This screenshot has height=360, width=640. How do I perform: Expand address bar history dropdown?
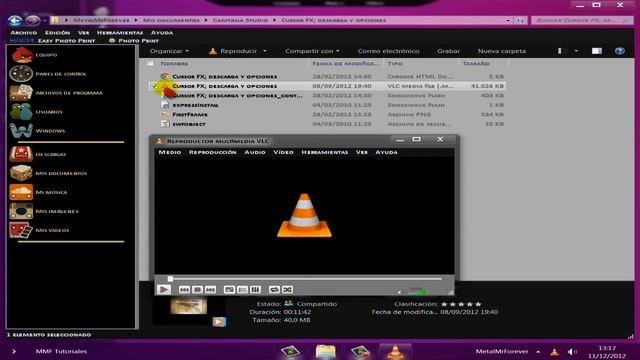tap(508, 20)
